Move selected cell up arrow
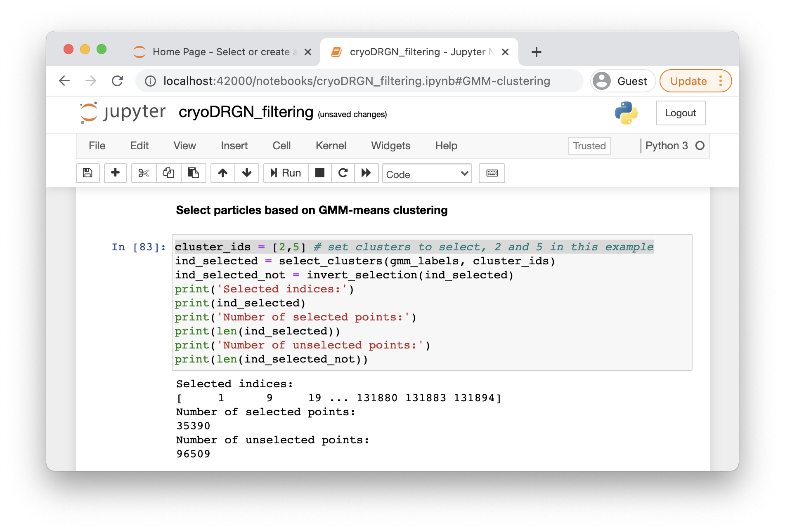Viewport: 785px width, 532px height. [223, 173]
